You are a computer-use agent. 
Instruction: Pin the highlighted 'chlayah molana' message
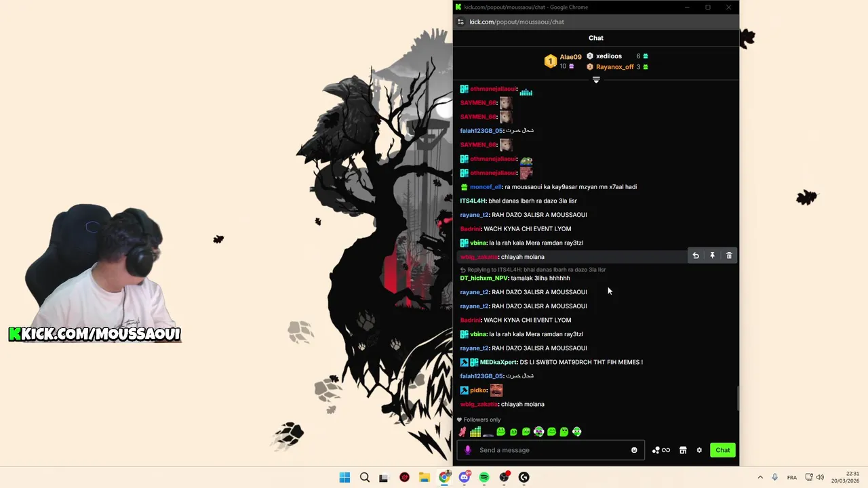pos(712,256)
